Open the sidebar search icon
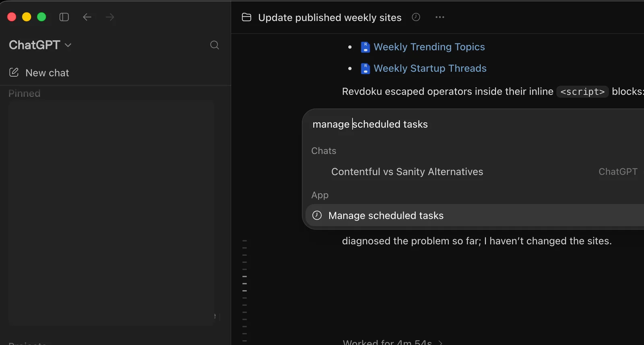The width and height of the screenshot is (644, 345). click(x=215, y=45)
